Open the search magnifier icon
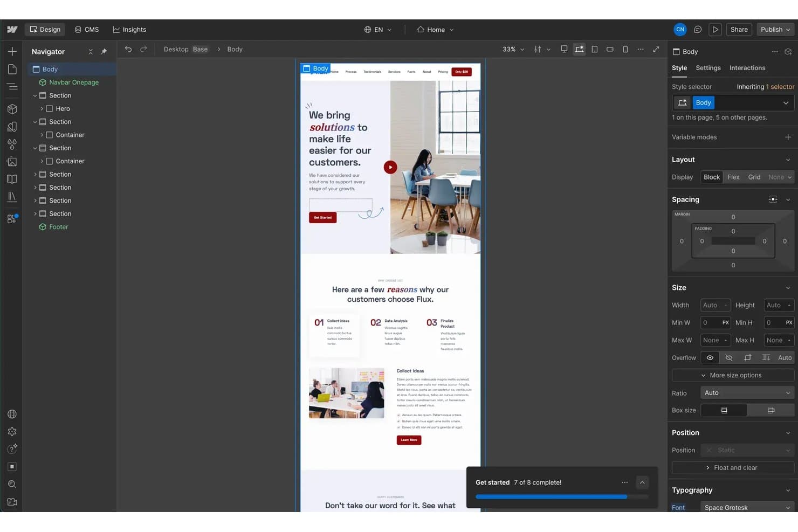 click(x=12, y=484)
